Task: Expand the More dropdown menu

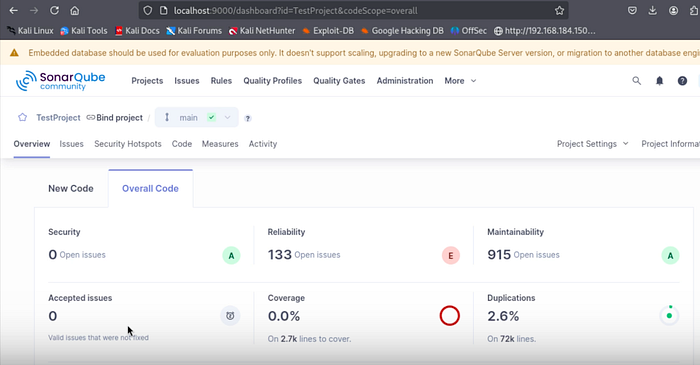Action: pos(460,81)
